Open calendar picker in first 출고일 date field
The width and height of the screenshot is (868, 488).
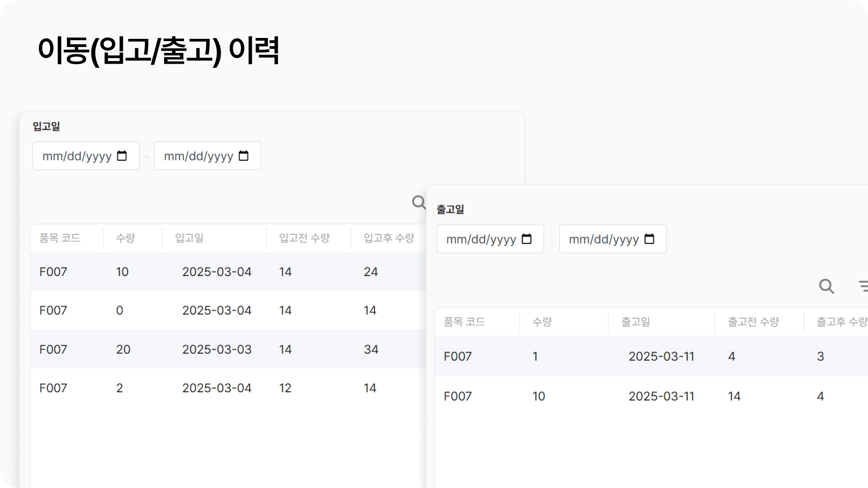point(527,239)
